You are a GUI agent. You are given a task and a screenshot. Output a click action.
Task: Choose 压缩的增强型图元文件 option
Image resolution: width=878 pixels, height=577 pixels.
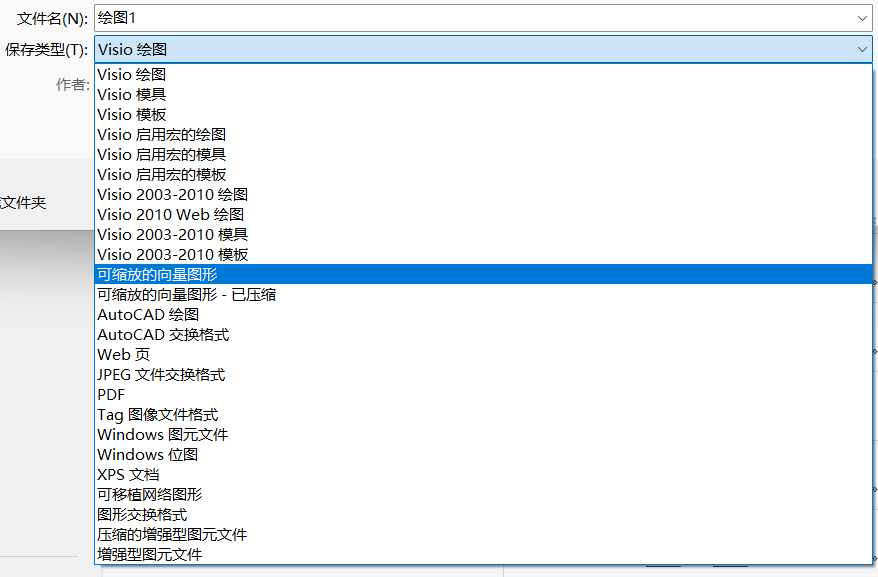[483, 535]
